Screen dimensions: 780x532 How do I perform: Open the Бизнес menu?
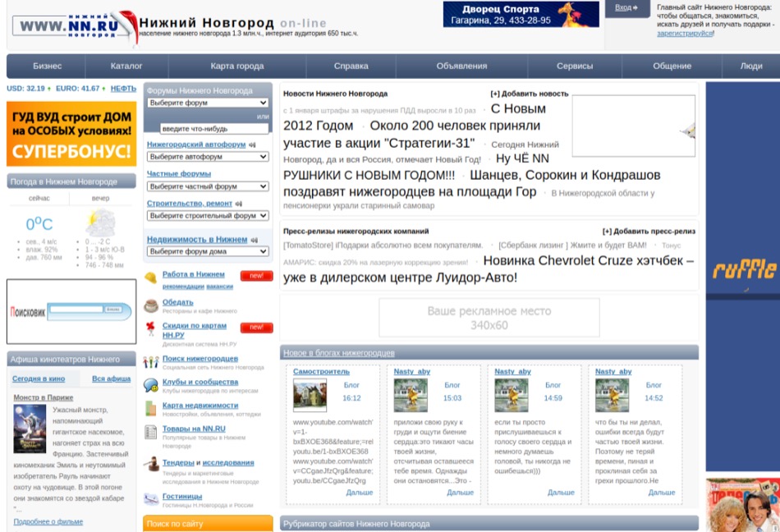pyautogui.click(x=48, y=66)
